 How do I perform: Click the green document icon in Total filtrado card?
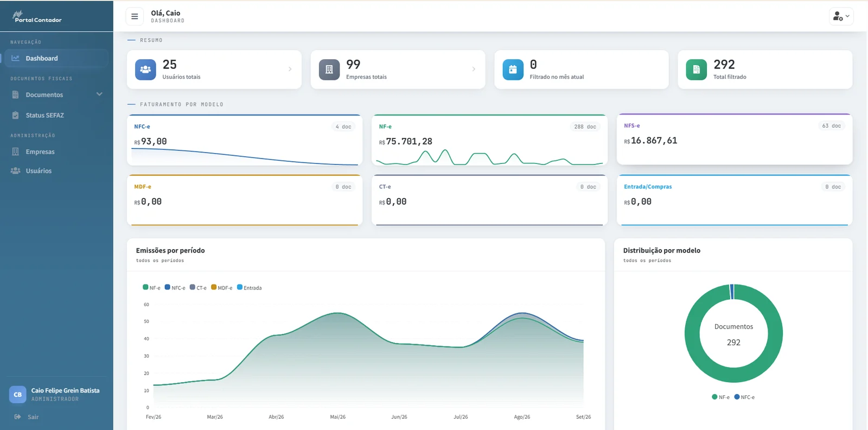click(696, 69)
